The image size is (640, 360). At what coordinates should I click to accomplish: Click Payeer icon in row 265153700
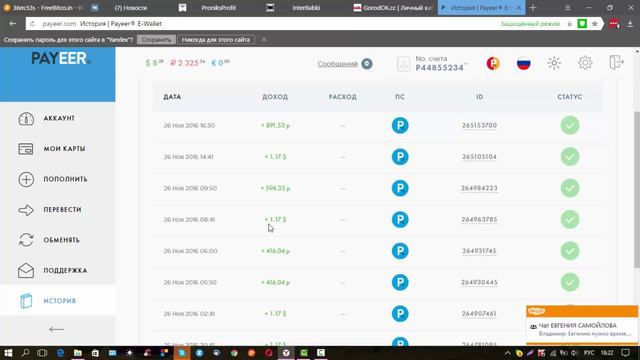[x=400, y=125]
